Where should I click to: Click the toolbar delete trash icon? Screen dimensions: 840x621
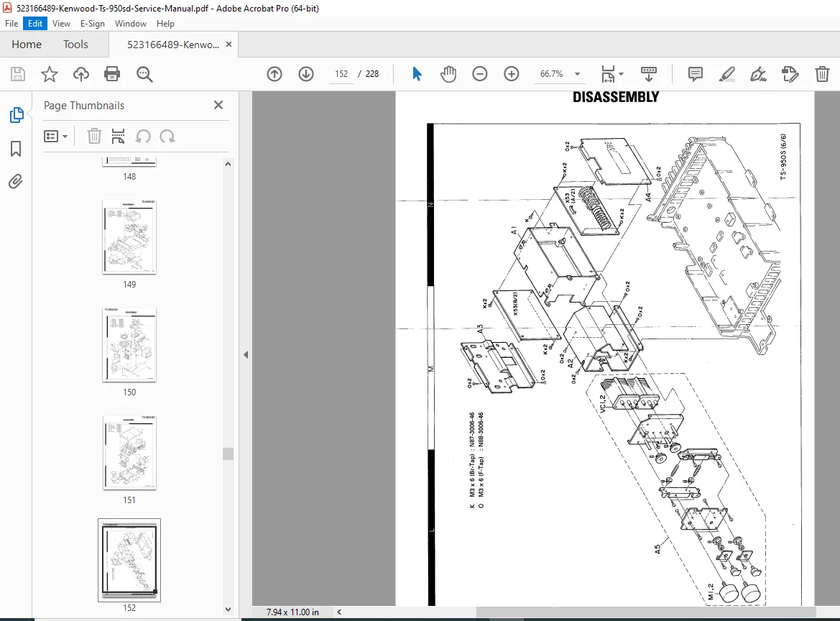point(822,74)
